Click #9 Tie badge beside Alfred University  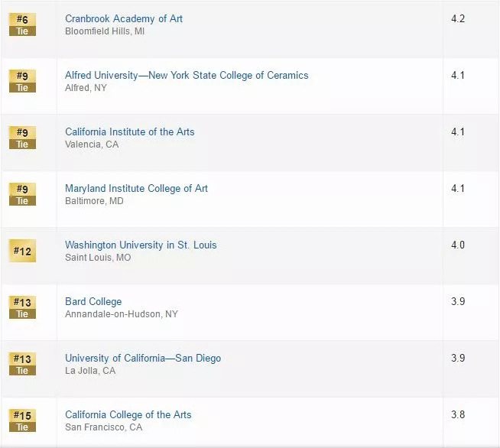point(22,81)
